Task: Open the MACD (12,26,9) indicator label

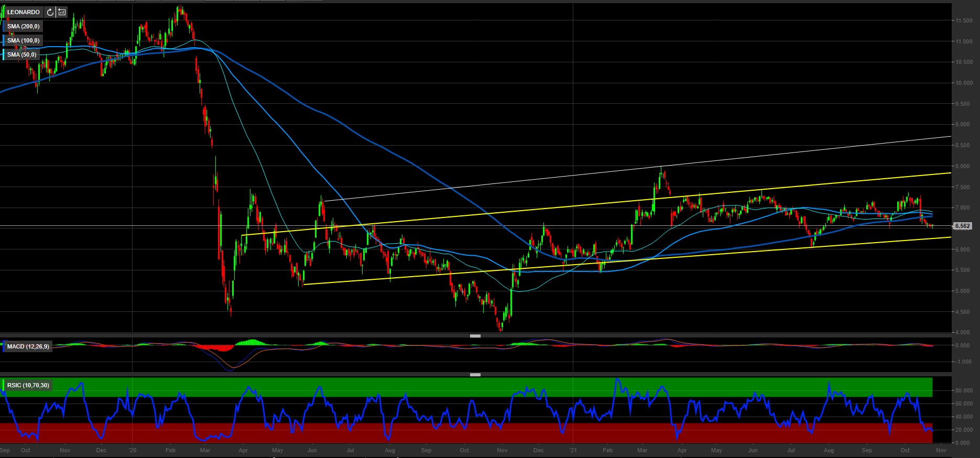Action: point(28,346)
